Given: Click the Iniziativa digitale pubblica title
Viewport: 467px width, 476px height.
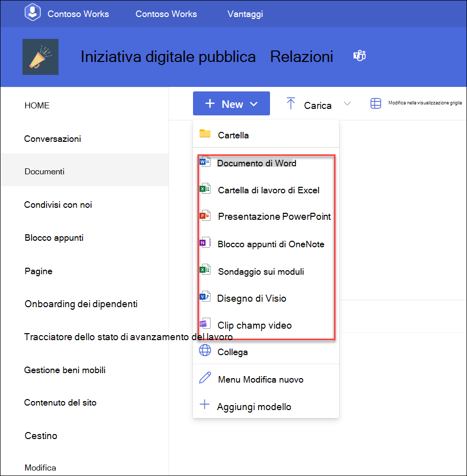Looking at the screenshot, I should [x=168, y=56].
